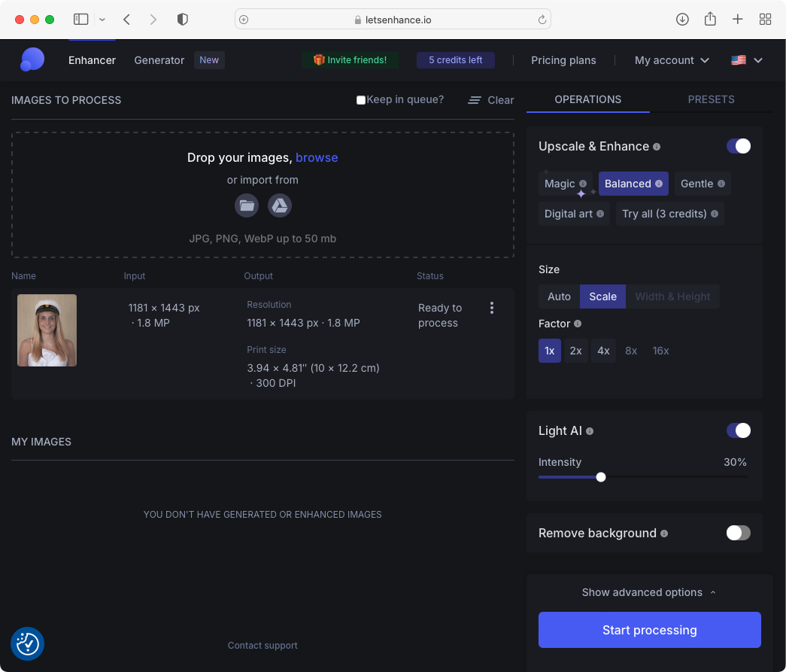Check the Keep in queue checkbox
The width and height of the screenshot is (786, 672).
[361, 100]
